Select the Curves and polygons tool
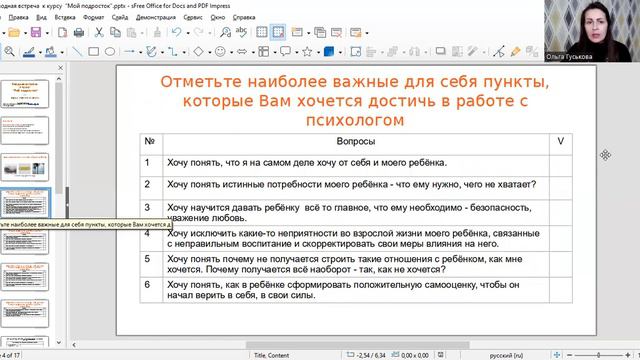 (151, 51)
